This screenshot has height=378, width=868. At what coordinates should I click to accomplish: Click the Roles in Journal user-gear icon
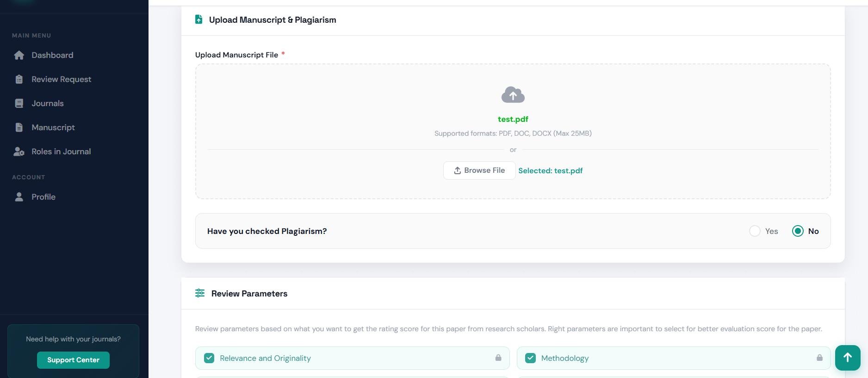pyautogui.click(x=19, y=151)
